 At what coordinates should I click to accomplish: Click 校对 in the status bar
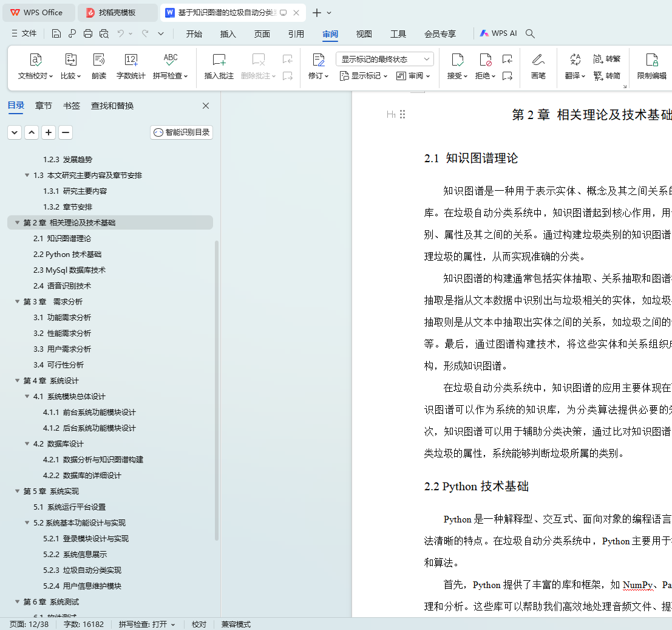(x=199, y=625)
